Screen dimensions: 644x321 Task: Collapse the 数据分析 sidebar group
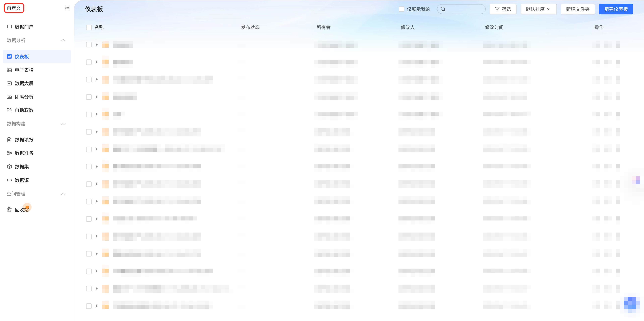point(63,41)
